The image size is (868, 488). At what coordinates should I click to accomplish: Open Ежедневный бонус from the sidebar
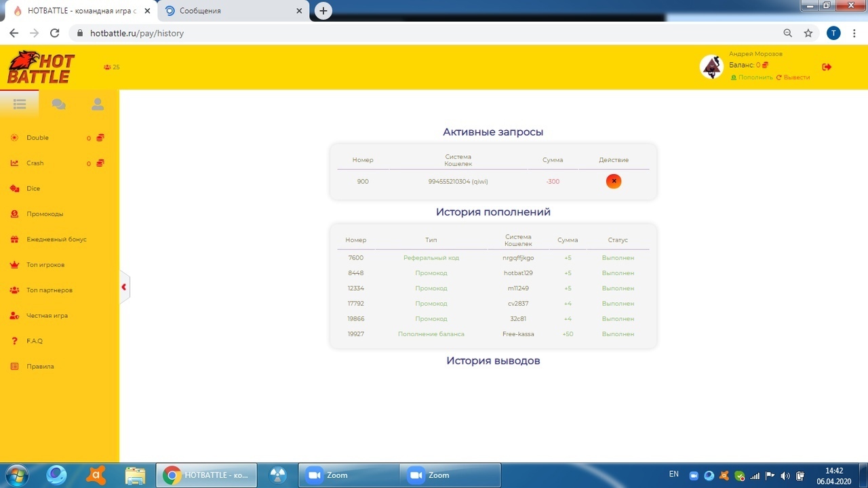pos(56,239)
